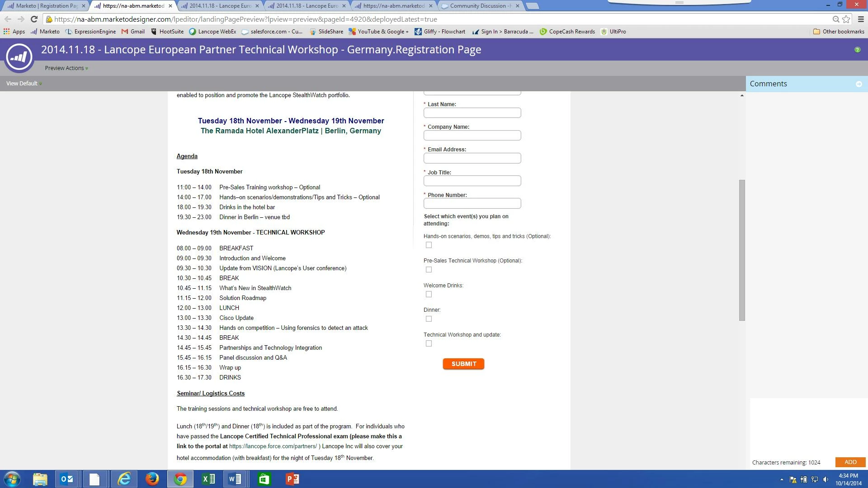This screenshot has width=868, height=488.
Task: Enable Technical Workshop and update checkbox
Action: click(x=429, y=343)
